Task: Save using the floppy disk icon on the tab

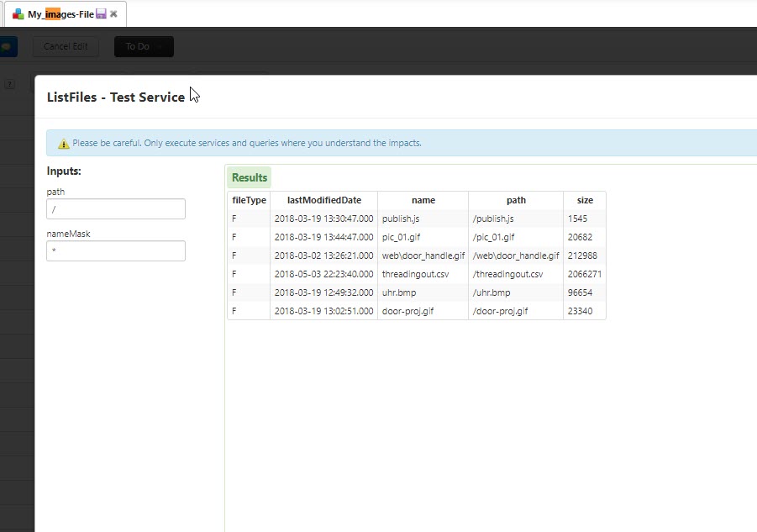Action: coord(101,13)
